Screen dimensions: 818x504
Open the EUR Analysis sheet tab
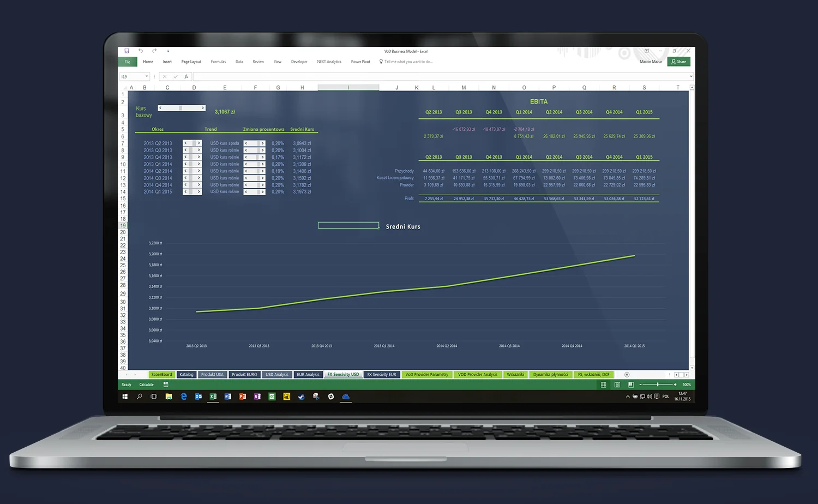[x=308, y=375]
